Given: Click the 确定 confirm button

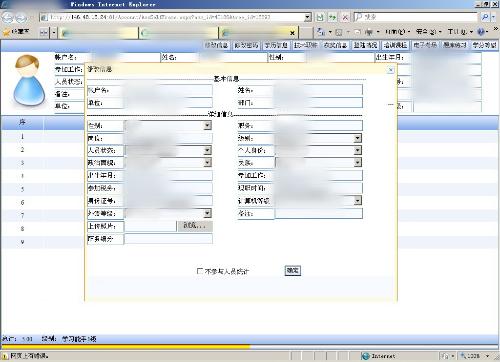Looking at the screenshot, I should tap(293, 271).
